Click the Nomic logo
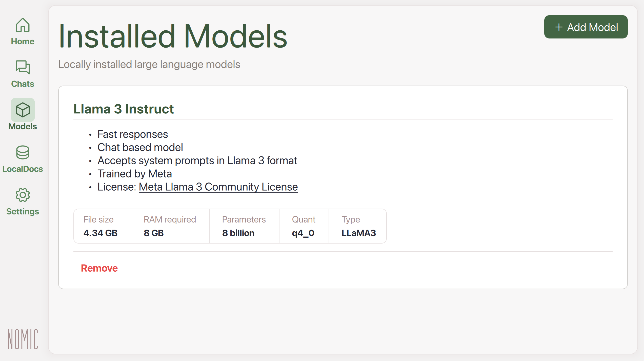The height and width of the screenshot is (361, 644). click(x=23, y=339)
